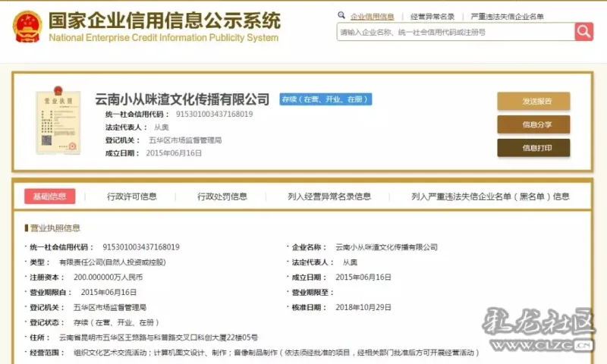Open 经营异常名录 link
Screen dimensions: 607x364
pyautogui.click(x=432, y=17)
